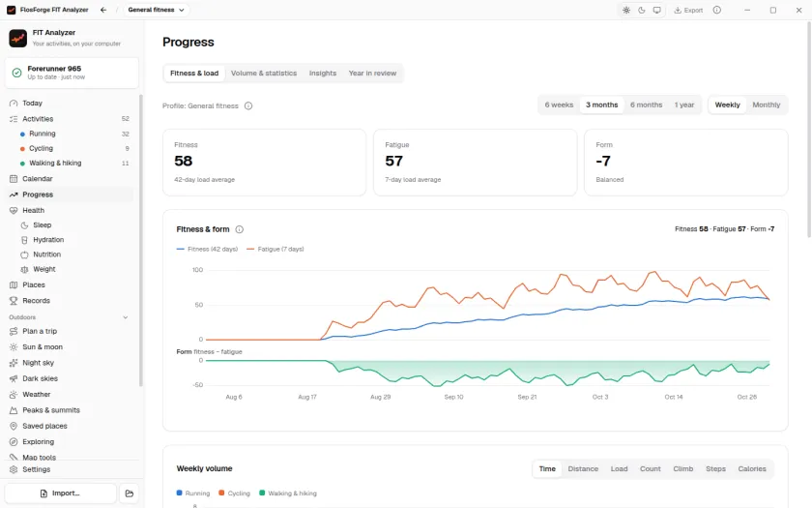Open the Weather cloud icon
Viewport: 812px width, 508px height.
click(14, 395)
